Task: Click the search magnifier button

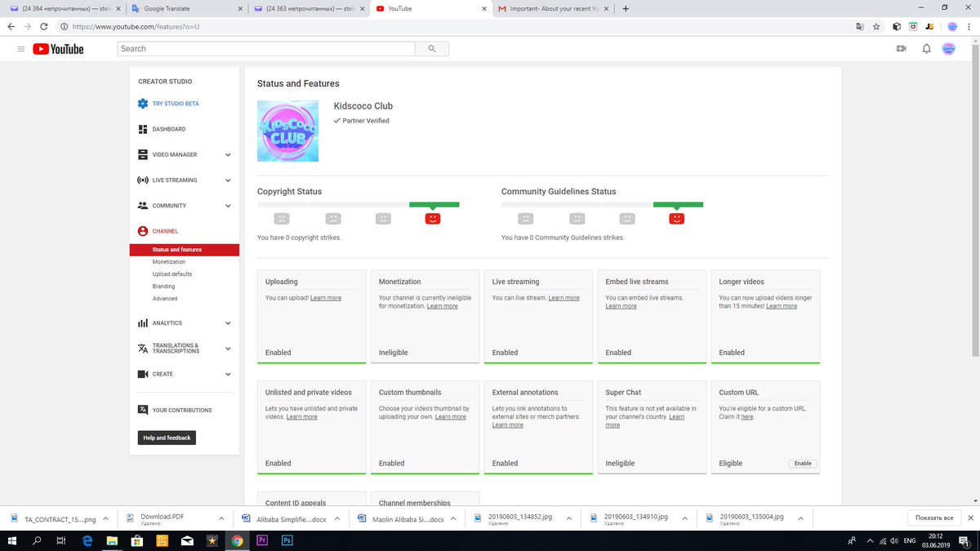Action: click(432, 49)
